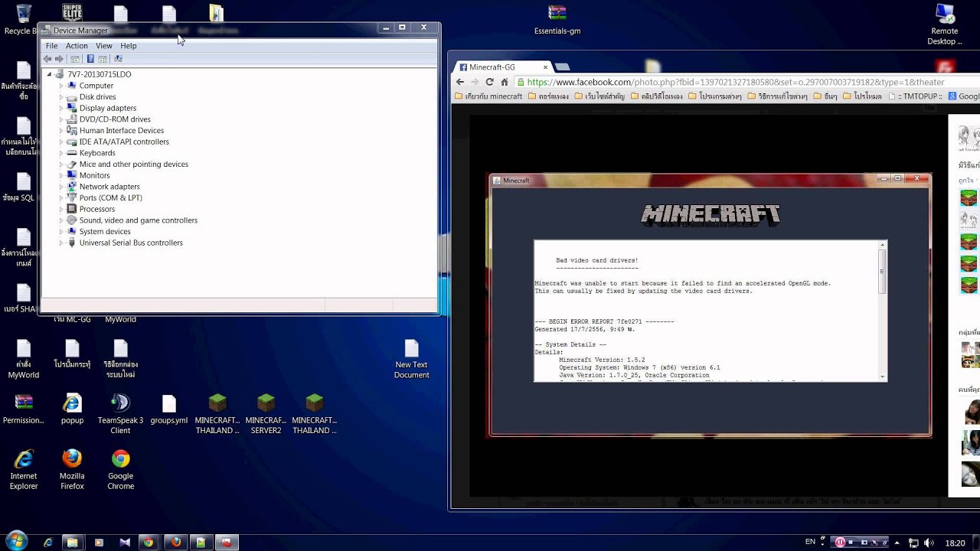
Task: Expand the Network adapters category
Action: click(x=61, y=187)
